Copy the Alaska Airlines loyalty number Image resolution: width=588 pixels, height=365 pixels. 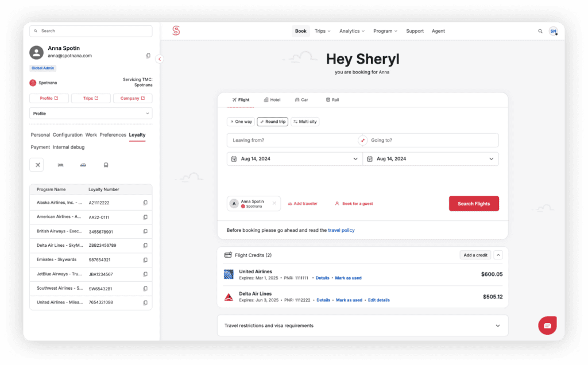point(146,203)
